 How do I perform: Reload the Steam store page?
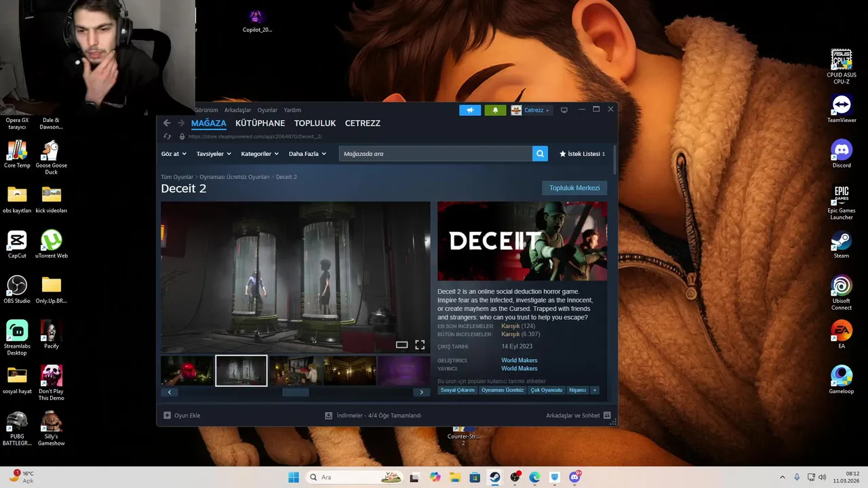(167, 136)
